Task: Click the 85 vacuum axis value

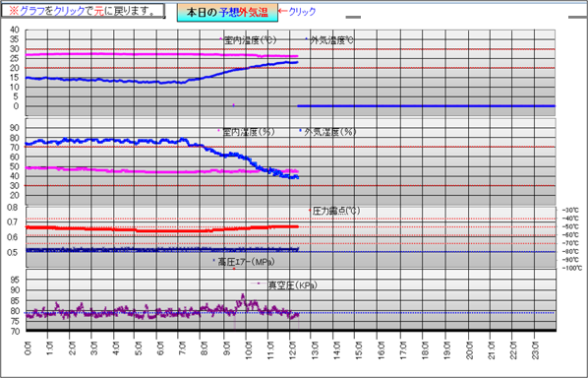Action: 15,300
